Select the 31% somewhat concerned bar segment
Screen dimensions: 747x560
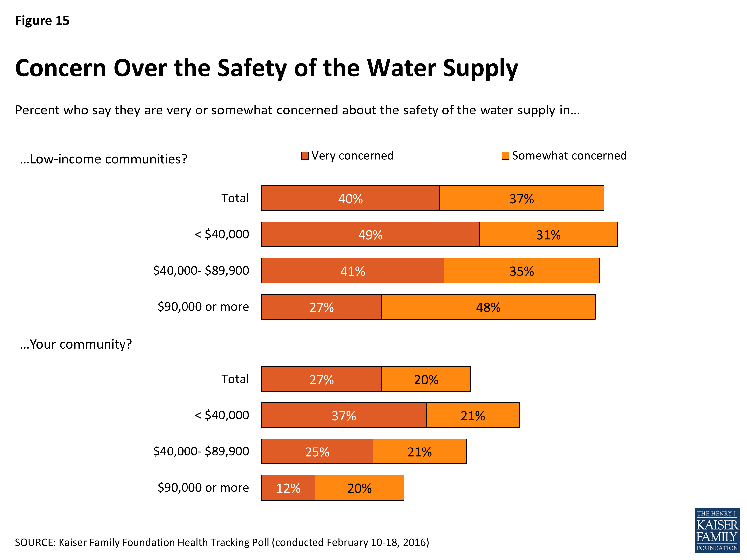coord(549,235)
